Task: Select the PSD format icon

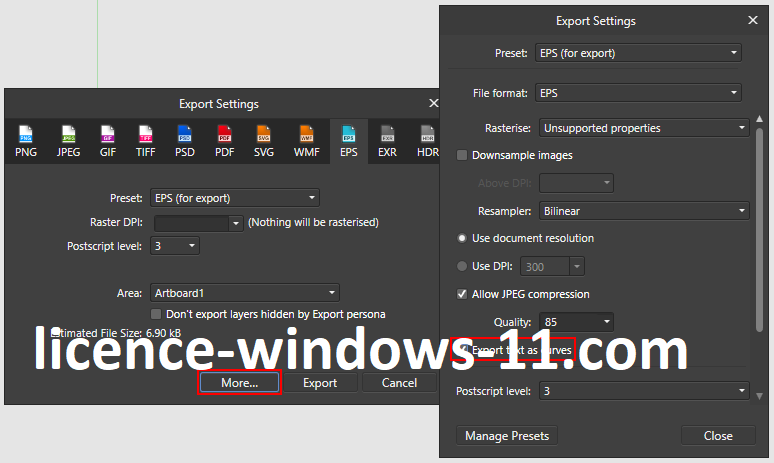Action: point(185,141)
